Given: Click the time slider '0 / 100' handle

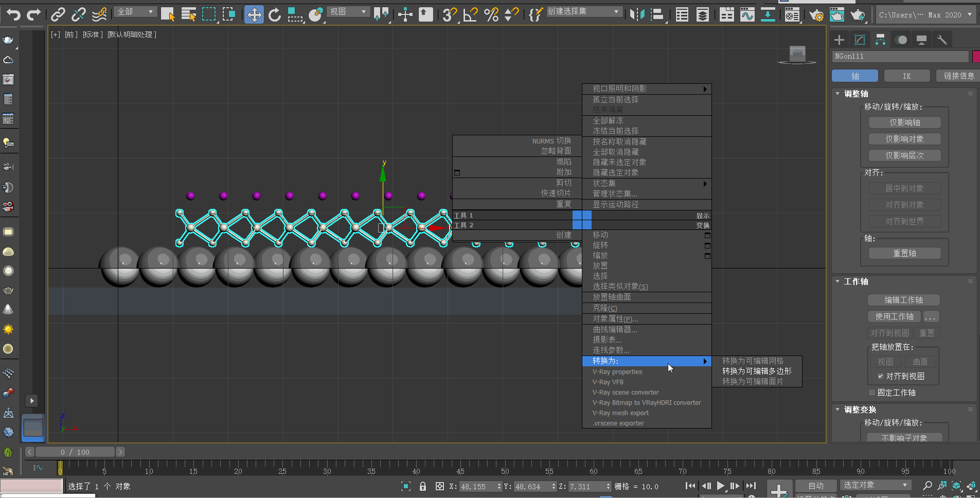Looking at the screenshot, I should pyautogui.click(x=75, y=452).
